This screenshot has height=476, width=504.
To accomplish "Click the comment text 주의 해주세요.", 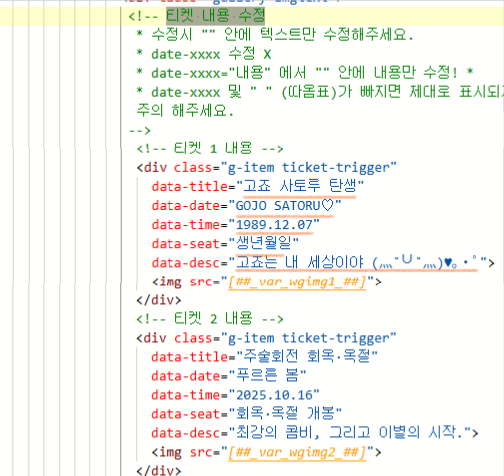I will tap(185, 110).
